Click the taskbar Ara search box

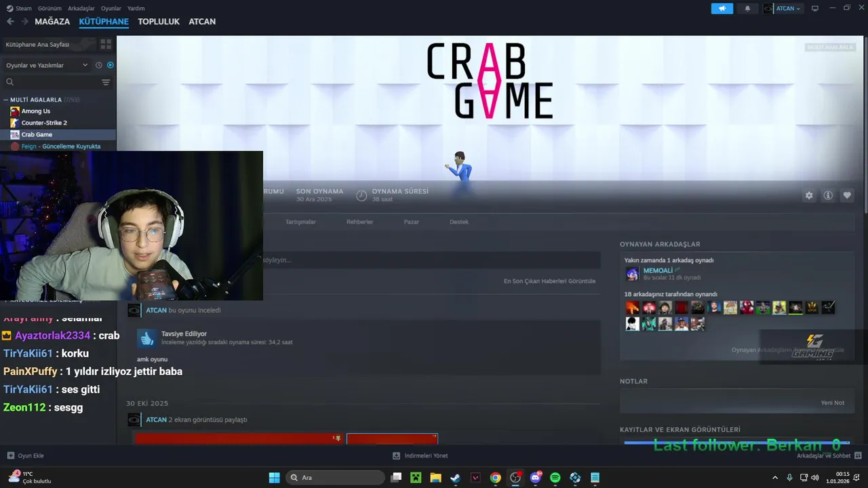[335, 478]
